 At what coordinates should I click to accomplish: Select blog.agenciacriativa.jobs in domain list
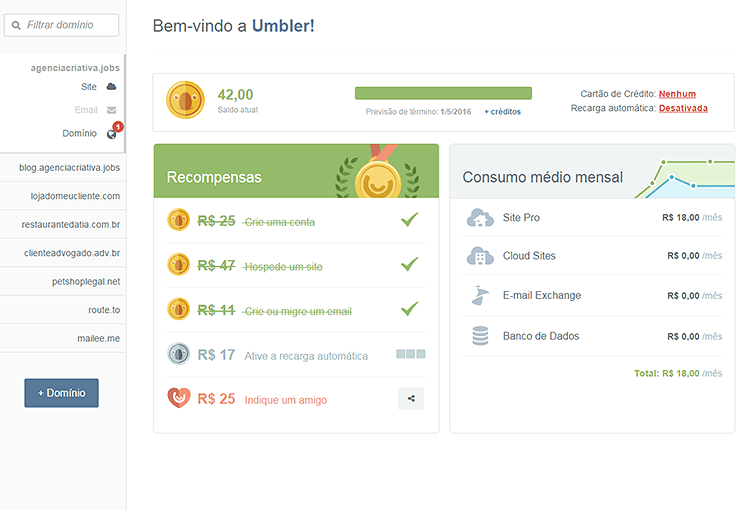click(63, 168)
